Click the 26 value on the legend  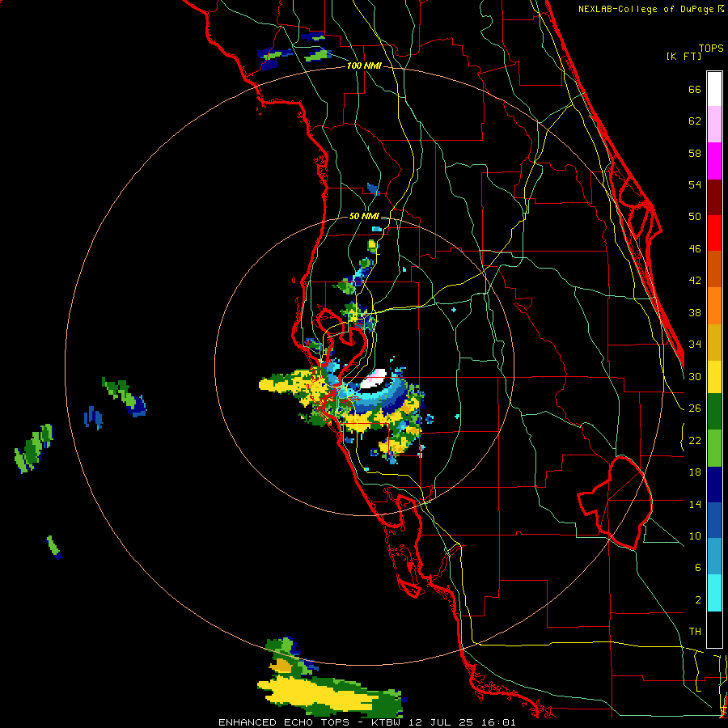(695, 408)
